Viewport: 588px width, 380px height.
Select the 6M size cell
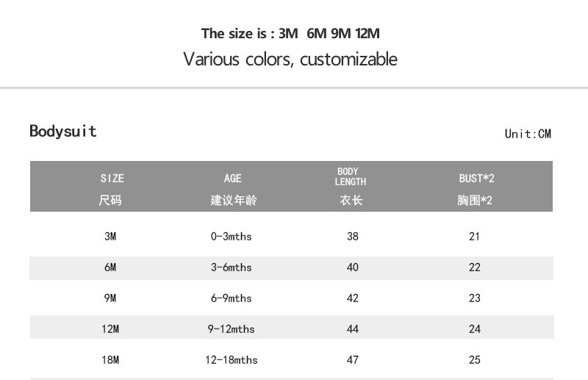click(110, 268)
